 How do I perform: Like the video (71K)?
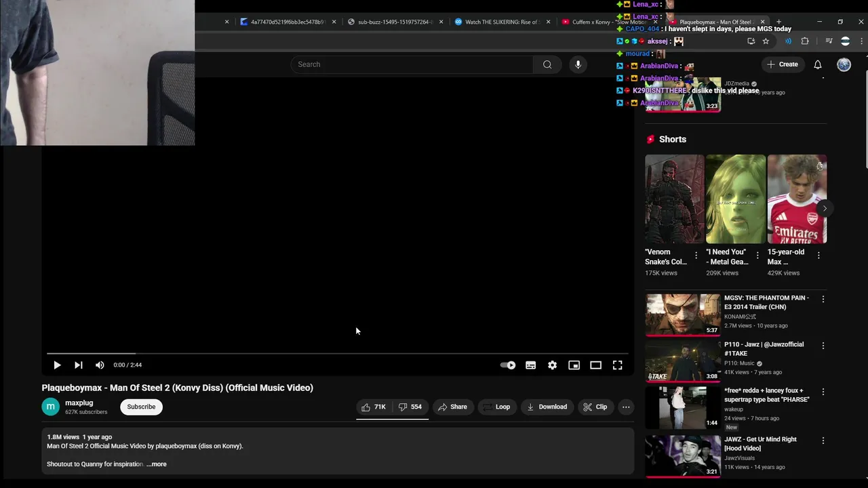coord(374,407)
